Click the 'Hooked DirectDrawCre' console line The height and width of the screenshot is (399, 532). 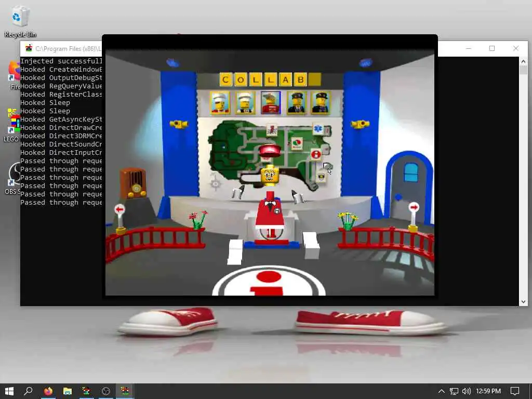point(61,128)
